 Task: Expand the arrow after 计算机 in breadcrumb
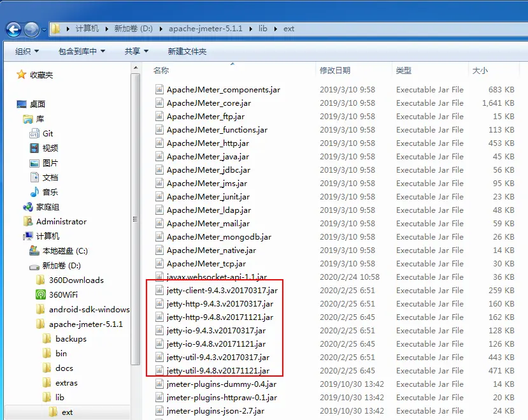click(x=106, y=29)
